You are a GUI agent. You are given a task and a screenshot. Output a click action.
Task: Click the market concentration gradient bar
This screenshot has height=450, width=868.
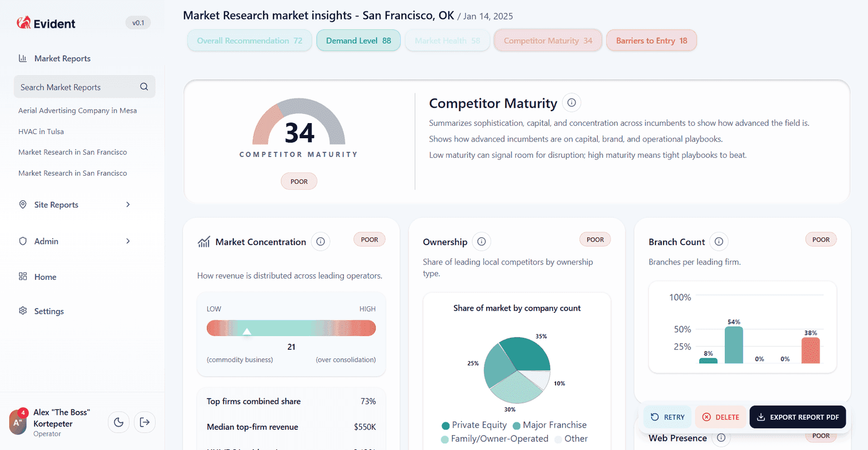pyautogui.click(x=291, y=328)
